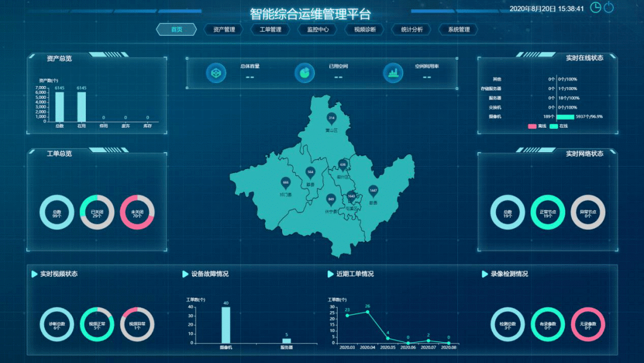The width and height of the screenshot is (644, 363).
Task: Click the 存储服务器 row label
Action: [491, 89]
